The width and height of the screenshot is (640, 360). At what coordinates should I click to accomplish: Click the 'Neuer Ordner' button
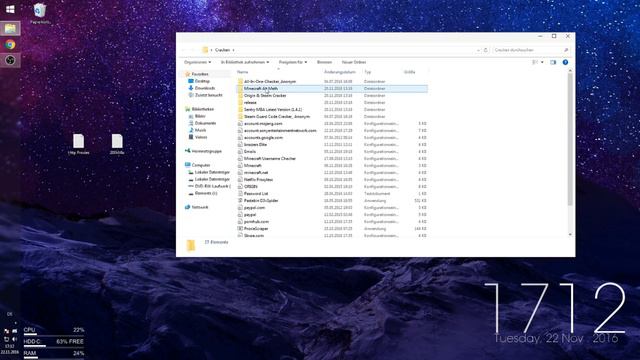click(x=354, y=62)
